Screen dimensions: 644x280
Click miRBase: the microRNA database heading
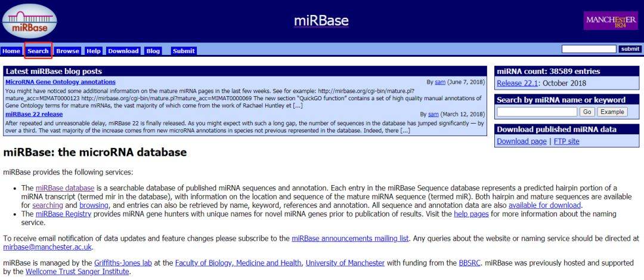click(95, 153)
